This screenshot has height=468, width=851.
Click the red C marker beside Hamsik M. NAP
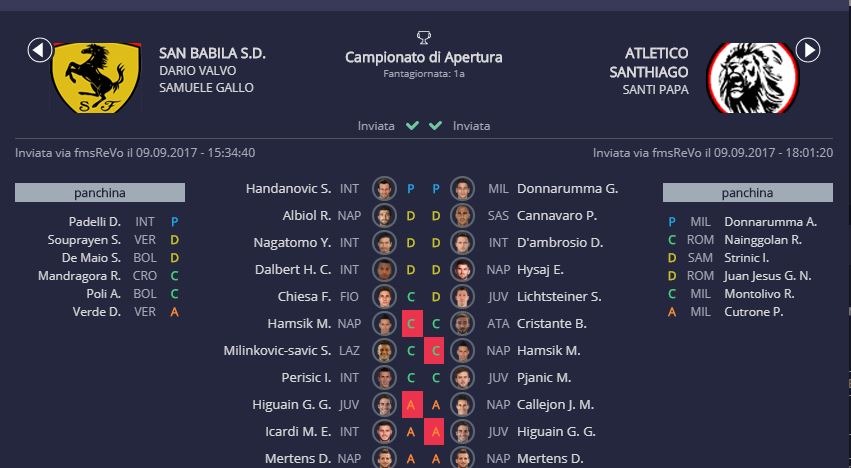click(410, 323)
